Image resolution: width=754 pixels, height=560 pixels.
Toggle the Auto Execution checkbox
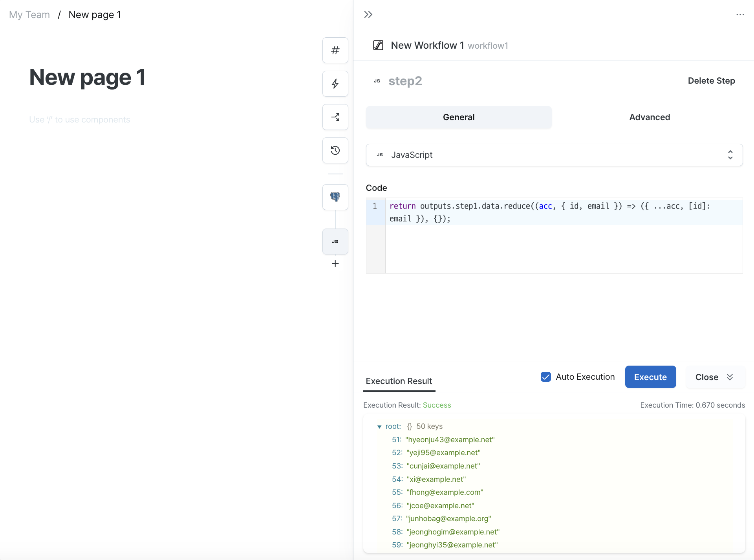tap(545, 377)
